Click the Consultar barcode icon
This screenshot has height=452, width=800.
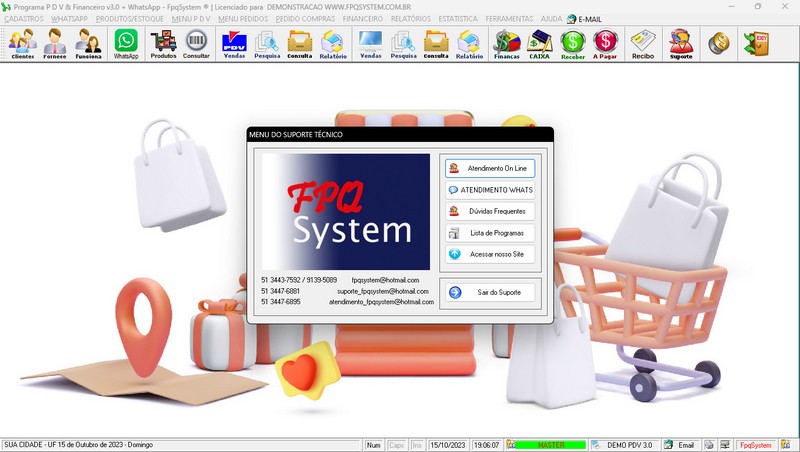(x=196, y=44)
